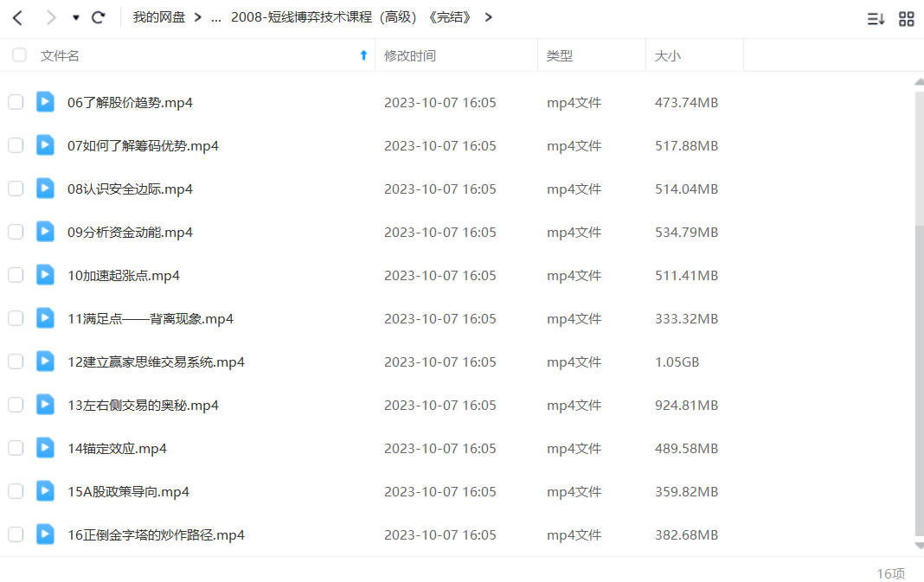Check the box for 09分析资金动能.mp4
Screen dimensions: 924x582
coord(16,232)
